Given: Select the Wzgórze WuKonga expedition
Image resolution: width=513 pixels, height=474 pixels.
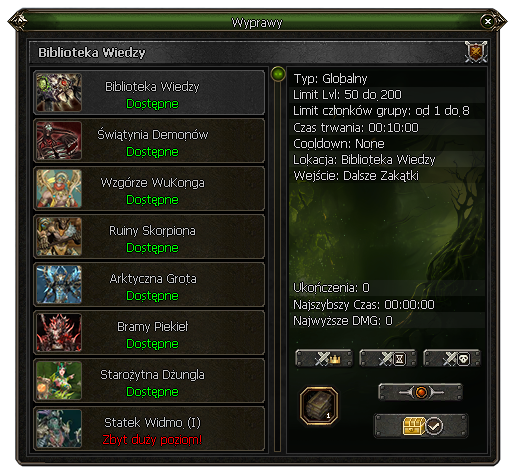Looking at the screenshot, I should [x=149, y=189].
